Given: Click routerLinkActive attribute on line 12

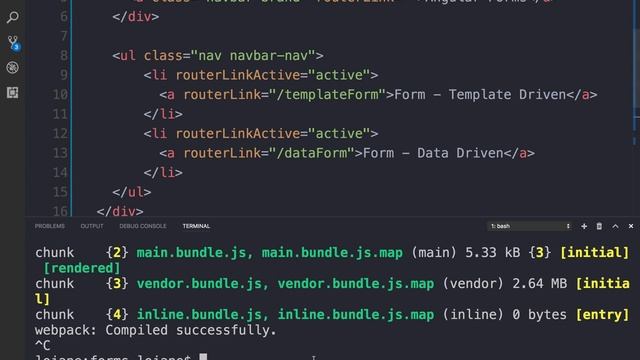Looking at the screenshot, I should pyautogui.click(x=238, y=133).
